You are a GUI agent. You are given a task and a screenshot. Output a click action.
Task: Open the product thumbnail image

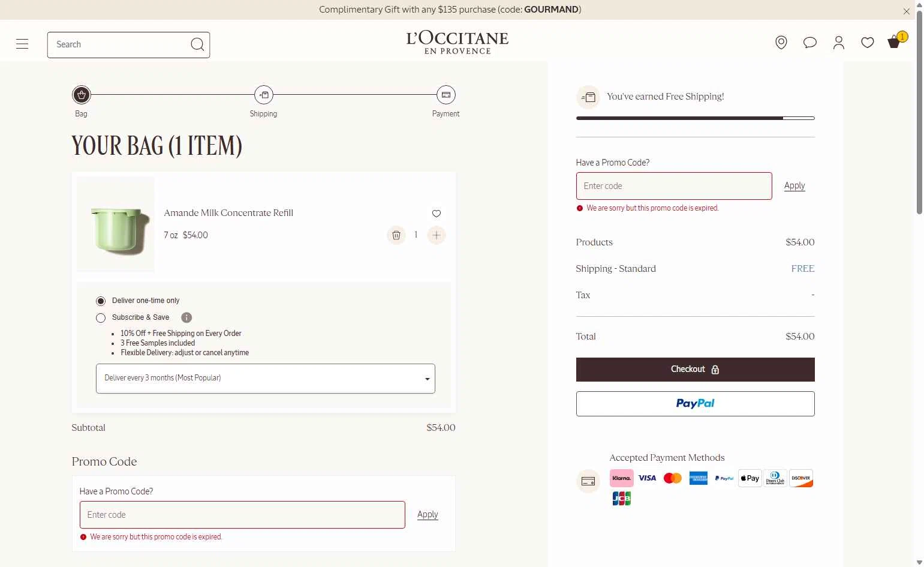tap(116, 224)
